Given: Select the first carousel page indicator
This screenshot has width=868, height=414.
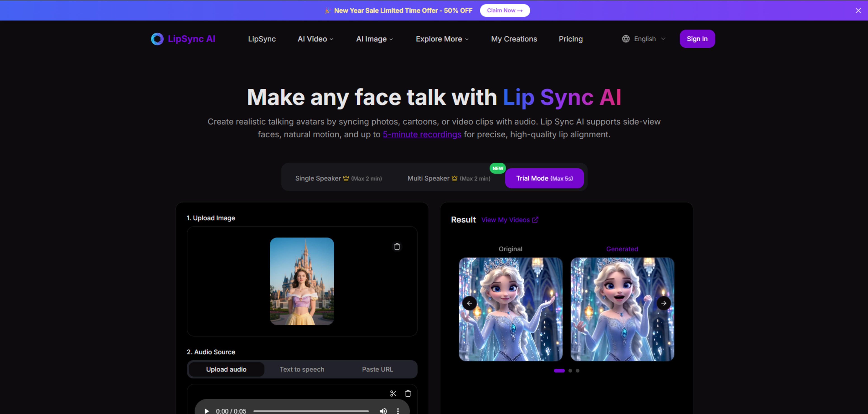Looking at the screenshot, I should click(x=559, y=371).
